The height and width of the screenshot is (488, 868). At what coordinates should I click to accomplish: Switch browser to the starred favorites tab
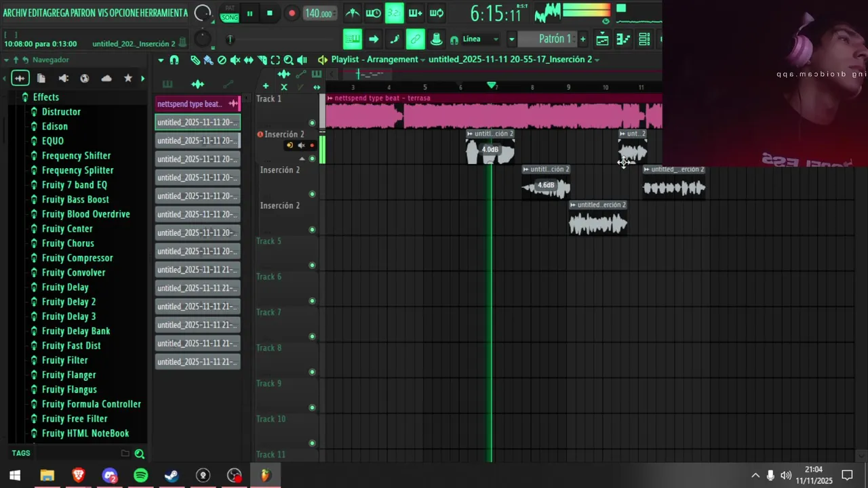tap(127, 78)
